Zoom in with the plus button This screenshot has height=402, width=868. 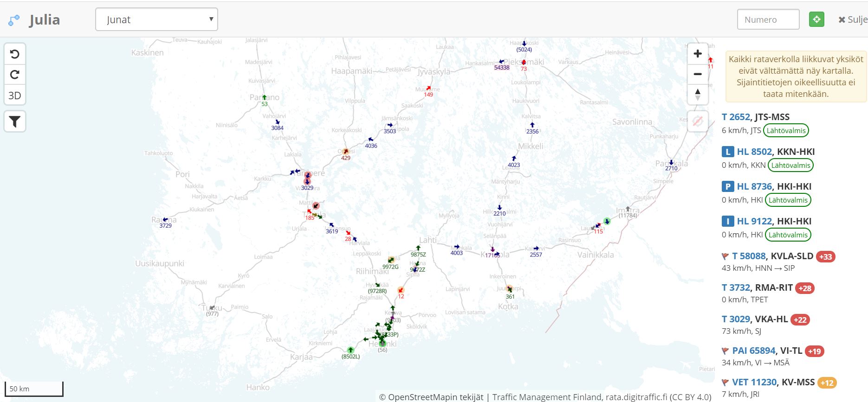tap(697, 54)
